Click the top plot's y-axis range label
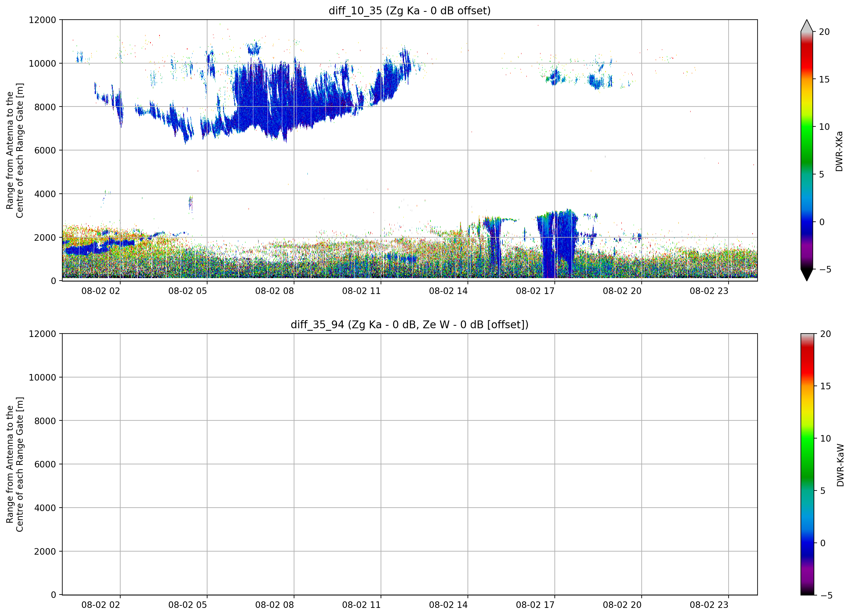Image resolution: width=851 pixels, height=616 pixels. point(15,150)
